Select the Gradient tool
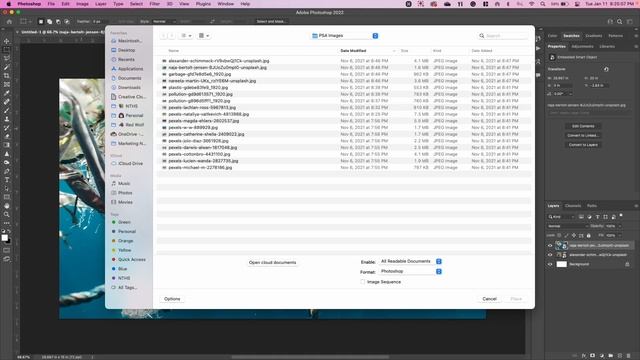The height and width of the screenshot is (360, 640). [7, 145]
